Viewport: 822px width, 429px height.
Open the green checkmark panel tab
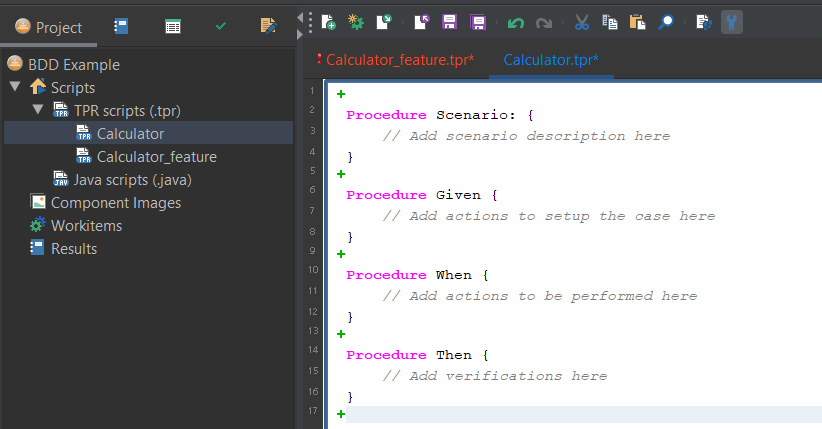[x=220, y=27]
